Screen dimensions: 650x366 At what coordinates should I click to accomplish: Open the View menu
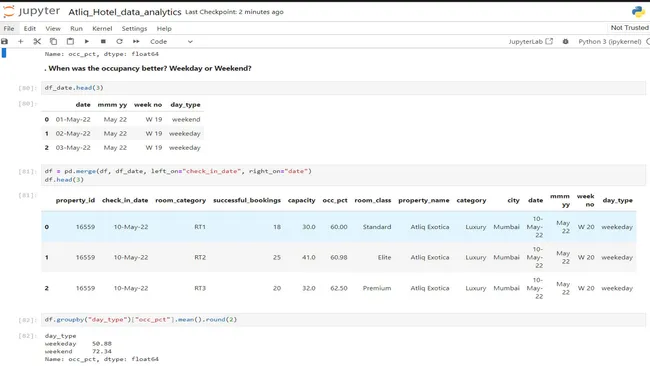[53, 29]
